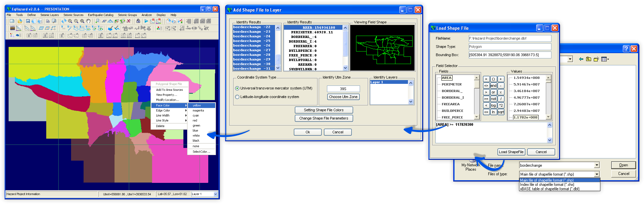The width and height of the screenshot is (644, 204).
Task: Select Universal transverse mercator system radio button
Action: point(237,88)
